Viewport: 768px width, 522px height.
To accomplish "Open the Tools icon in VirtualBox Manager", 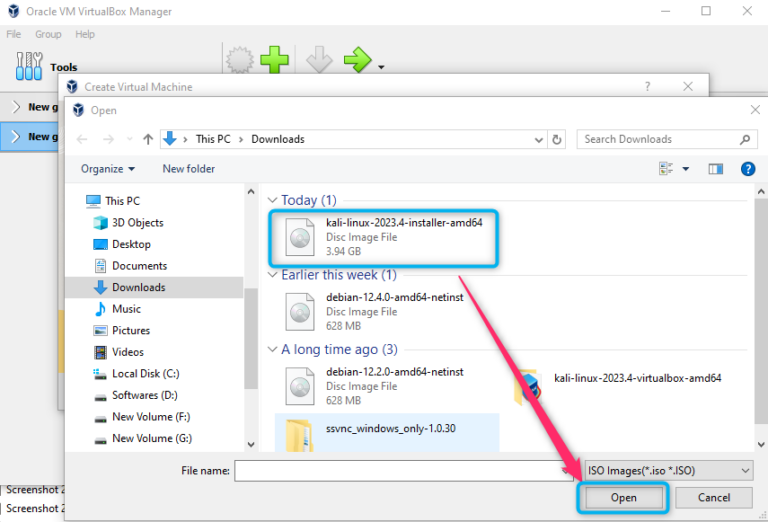I will coord(29,66).
